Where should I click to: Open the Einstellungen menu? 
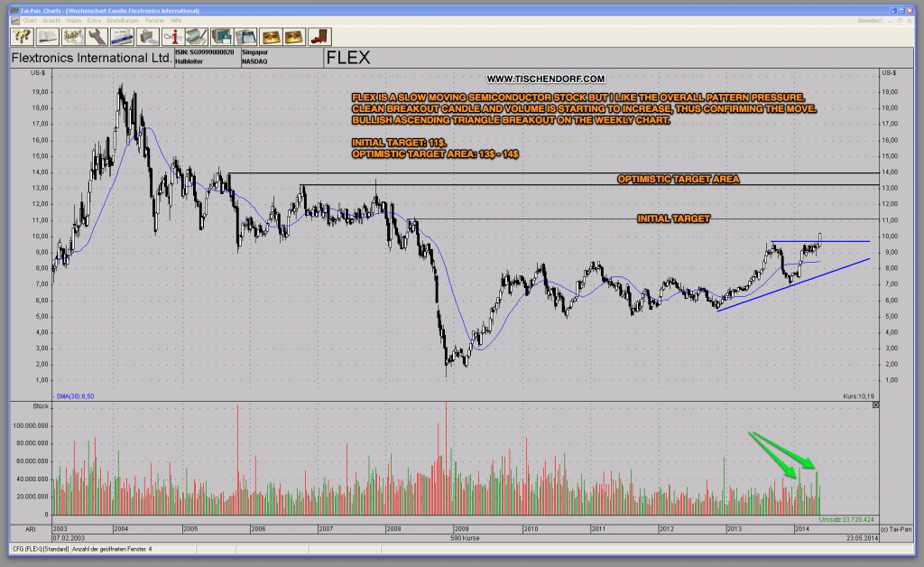pos(124,21)
